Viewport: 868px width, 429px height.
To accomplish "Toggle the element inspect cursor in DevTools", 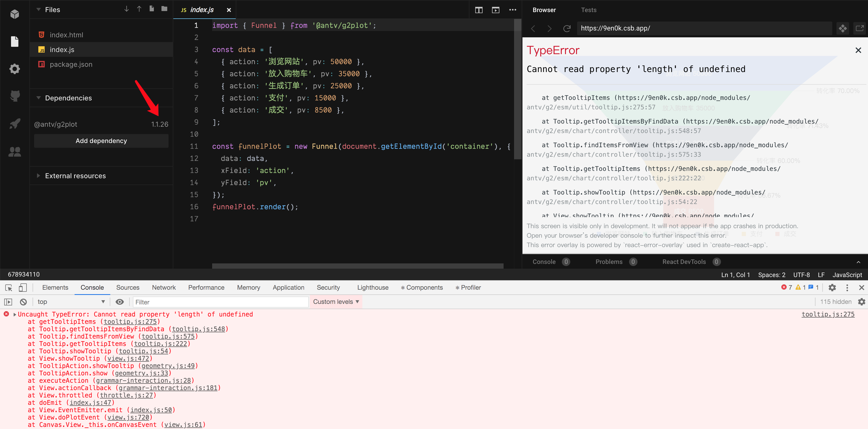I will [8, 288].
